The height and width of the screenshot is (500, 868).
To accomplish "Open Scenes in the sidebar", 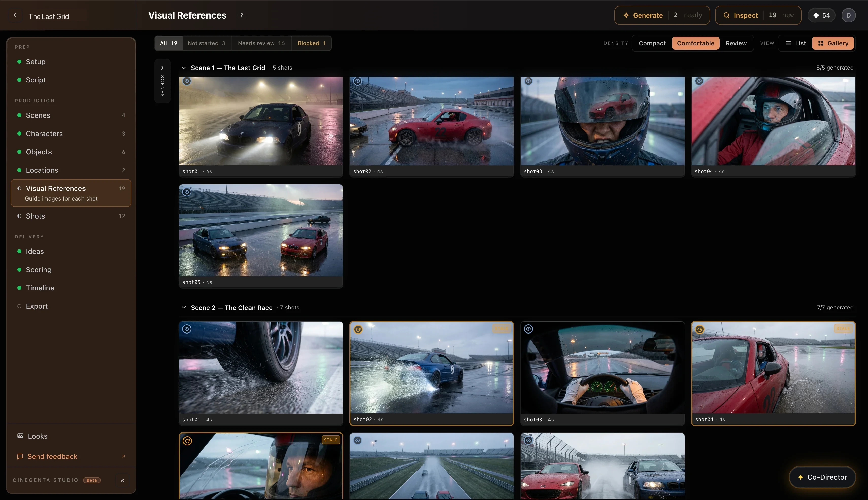I will [71, 115].
